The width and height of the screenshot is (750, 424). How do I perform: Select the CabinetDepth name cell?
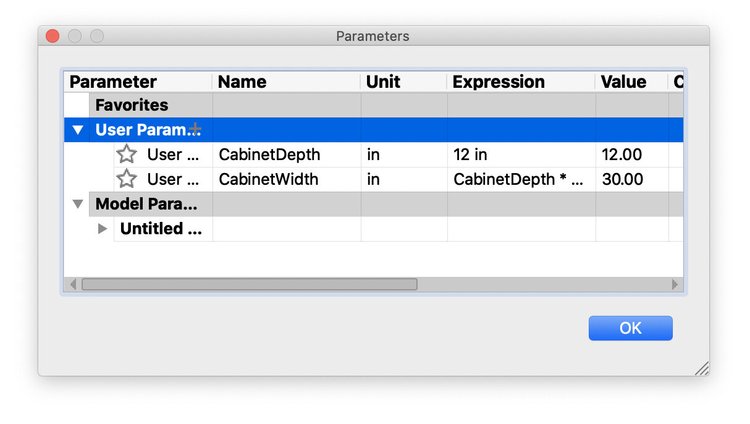pyautogui.click(x=287, y=155)
